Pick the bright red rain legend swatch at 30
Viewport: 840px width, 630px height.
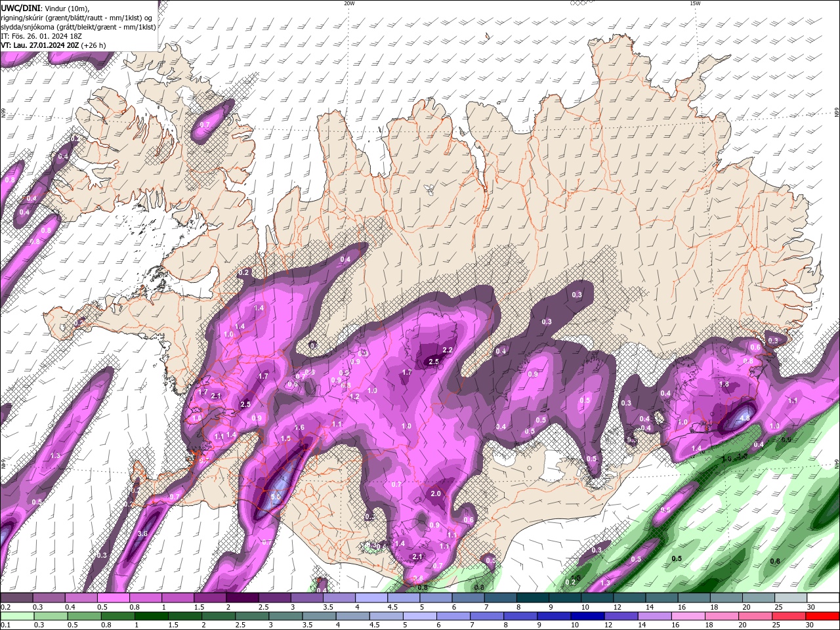click(x=821, y=616)
